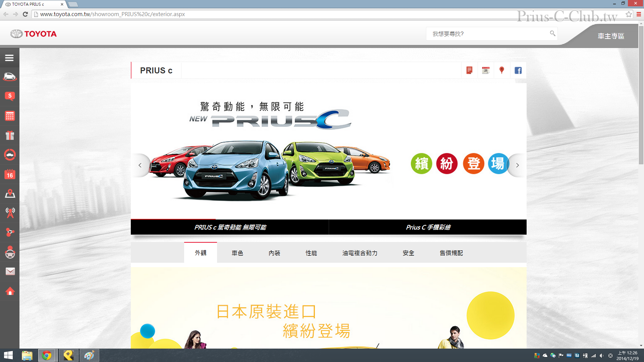Select the 油電複合動力 tab
This screenshot has width=644, height=362.
point(360,253)
